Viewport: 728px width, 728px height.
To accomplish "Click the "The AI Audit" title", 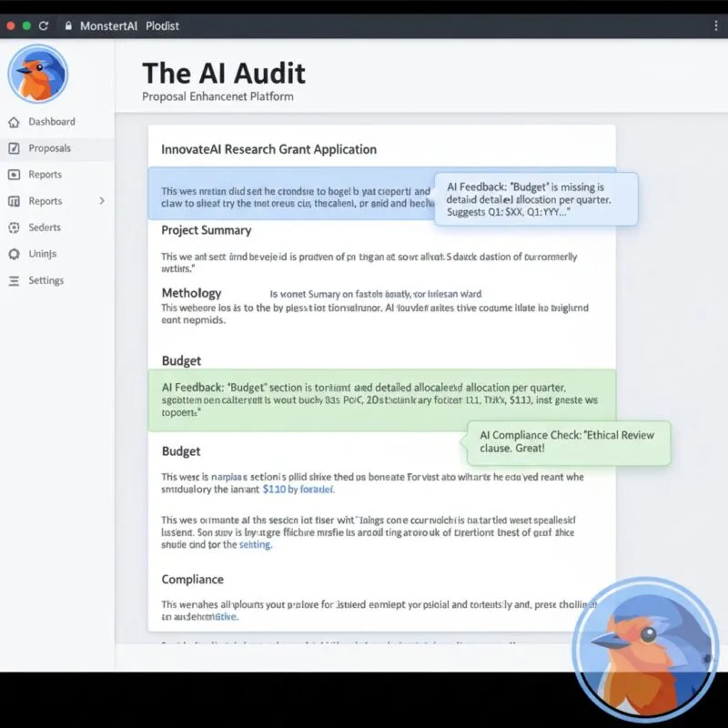I will pos(224,73).
